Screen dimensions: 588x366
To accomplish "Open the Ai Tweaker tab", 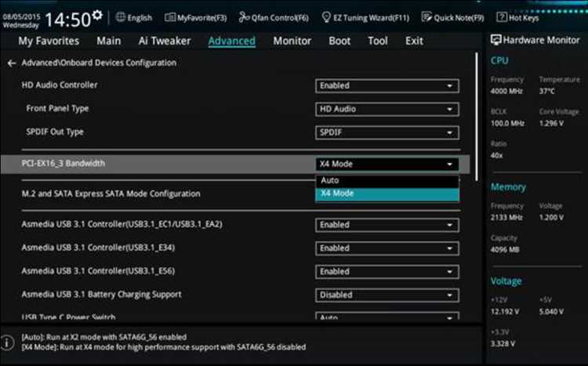I will pyautogui.click(x=165, y=41).
